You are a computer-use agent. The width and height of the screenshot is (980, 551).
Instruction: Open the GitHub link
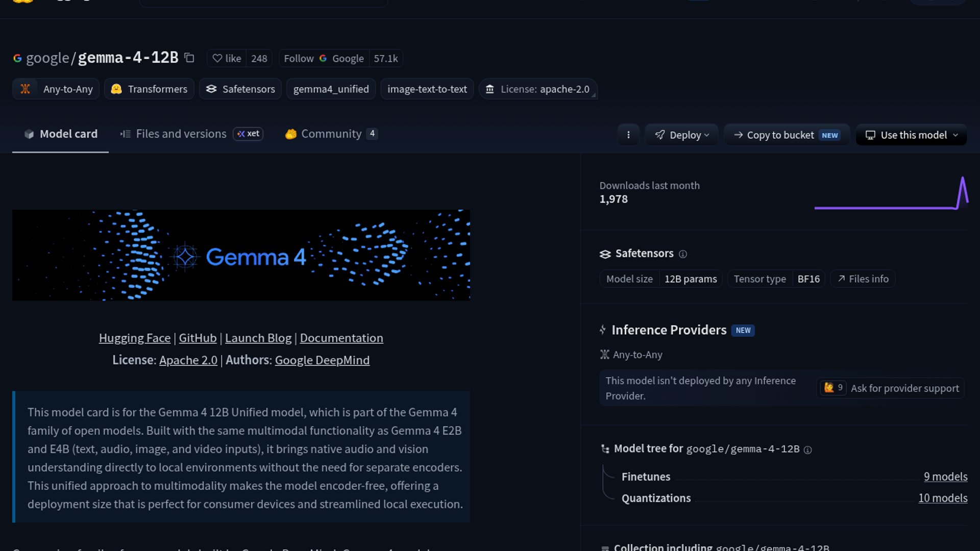198,338
